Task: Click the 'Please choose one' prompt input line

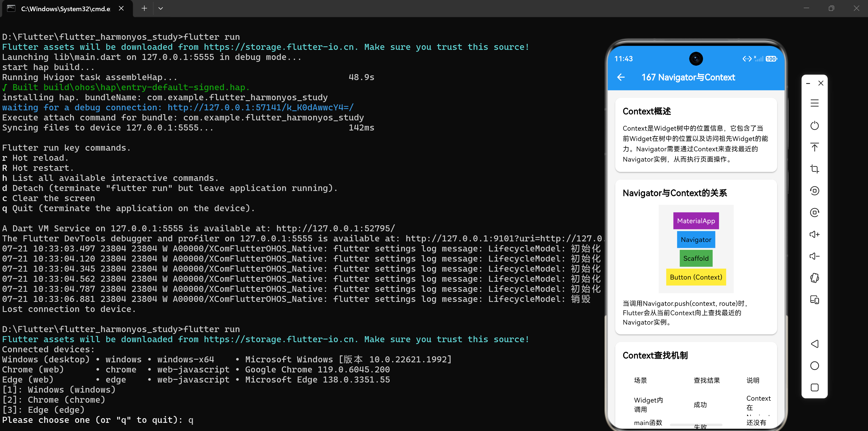Action: point(98,420)
